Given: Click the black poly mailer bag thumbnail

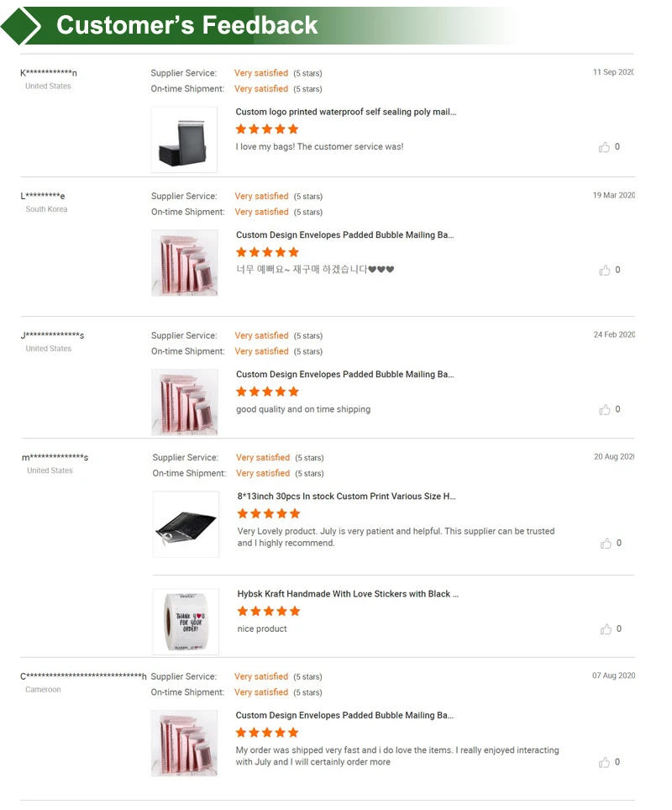Looking at the screenshot, I should (184, 140).
